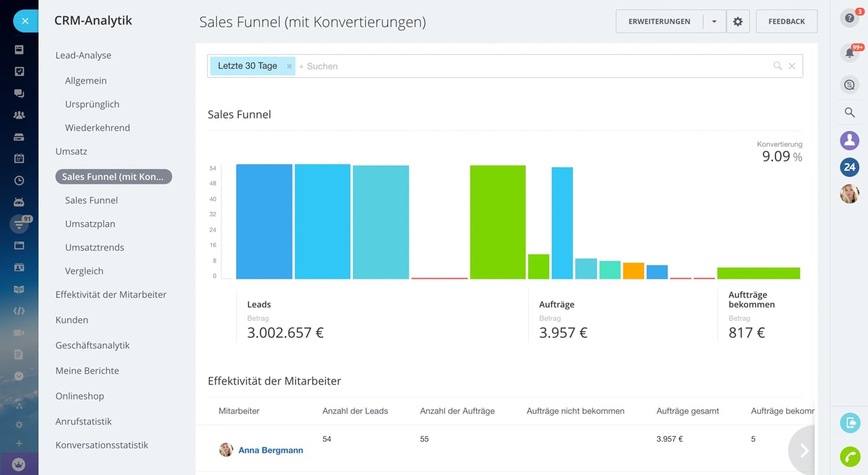Expand the Erweiterungen dropdown arrow
The width and height of the screenshot is (868, 475).
pyautogui.click(x=714, y=22)
